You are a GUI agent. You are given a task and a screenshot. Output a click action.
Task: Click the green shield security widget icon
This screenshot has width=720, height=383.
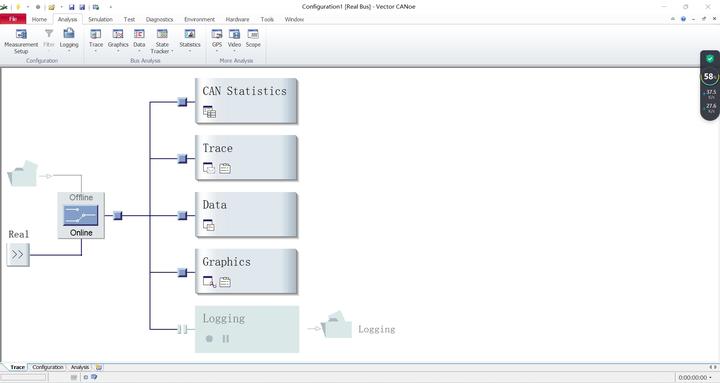coord(710,59)
